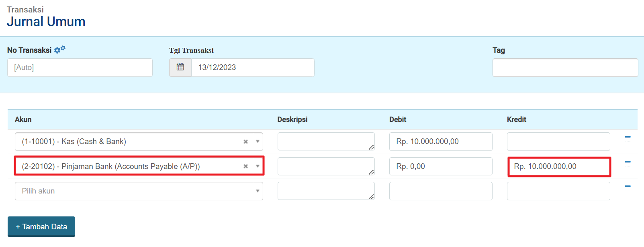The height and width of the screenshot is (247, 644).
Task: Open the calendar date picker icon
Action: click(180, 67)
